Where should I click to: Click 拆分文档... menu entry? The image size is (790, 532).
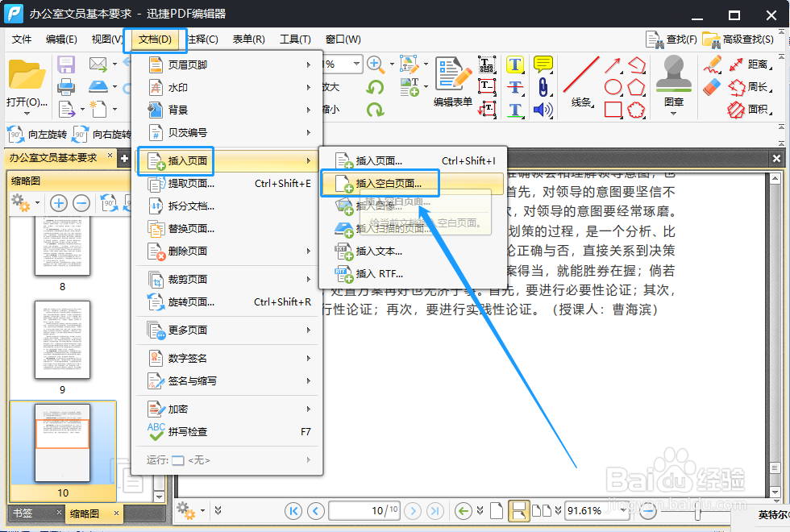pos(227,206)
